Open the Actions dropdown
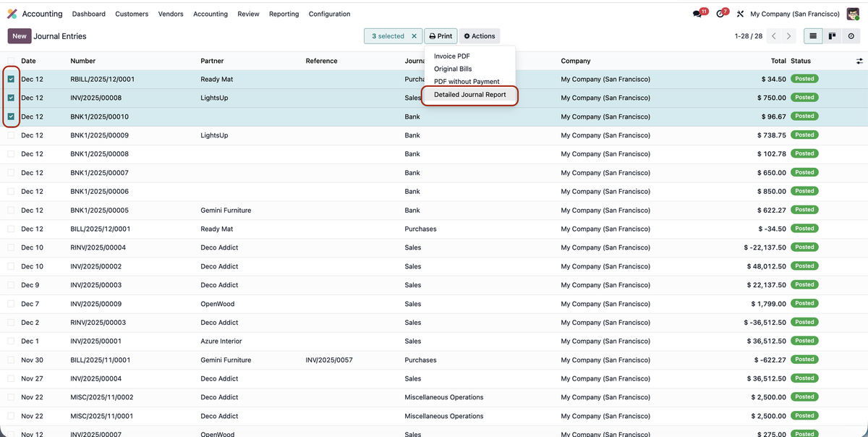 (x=479, y=35)
